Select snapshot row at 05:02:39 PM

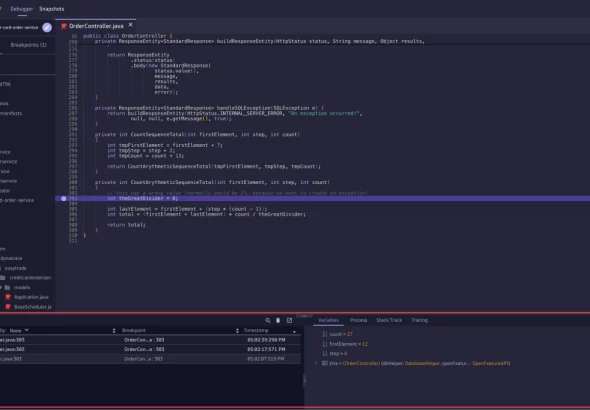pos(151,340)
